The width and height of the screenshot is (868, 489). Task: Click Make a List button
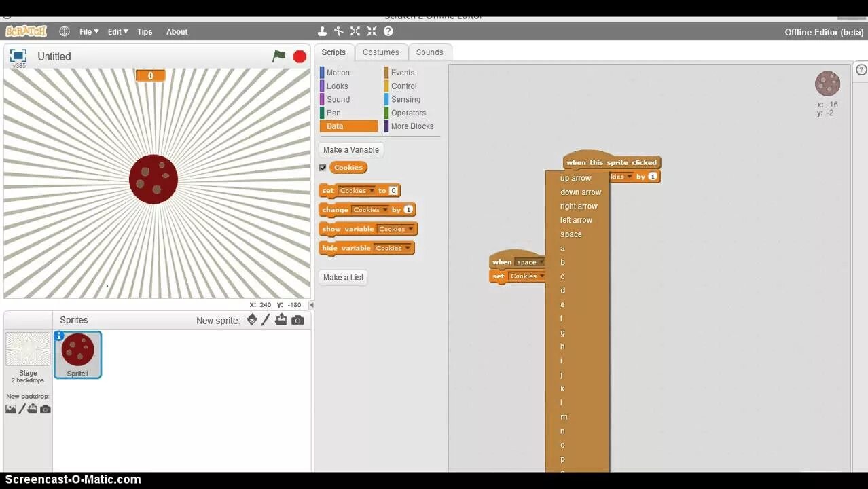point(344,278)
